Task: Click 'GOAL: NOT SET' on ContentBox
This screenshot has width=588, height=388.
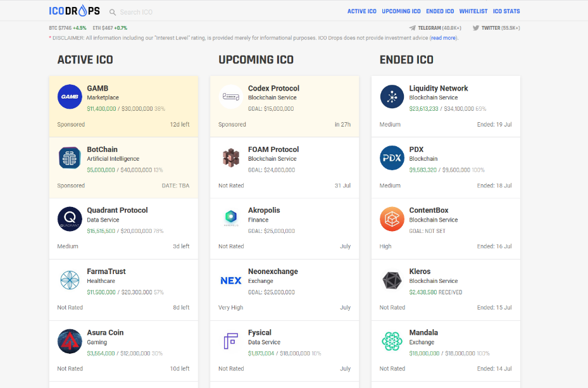Action: pos(427,231)
